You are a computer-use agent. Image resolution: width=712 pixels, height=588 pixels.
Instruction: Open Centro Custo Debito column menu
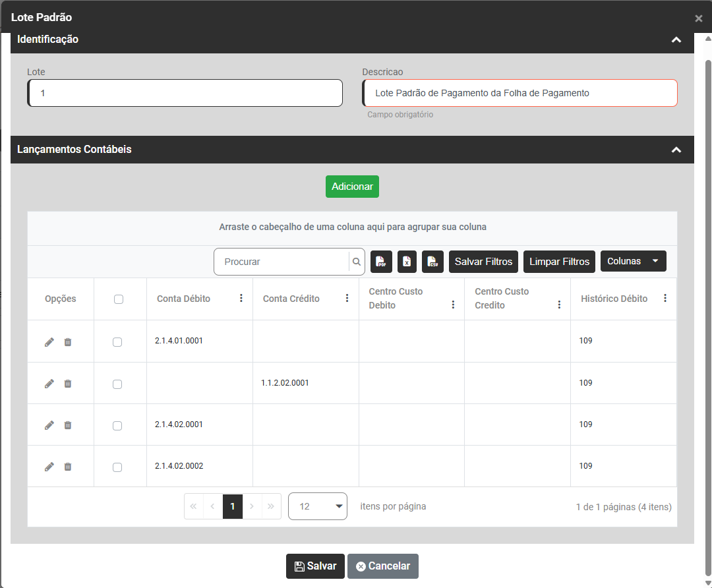[453, 305]
